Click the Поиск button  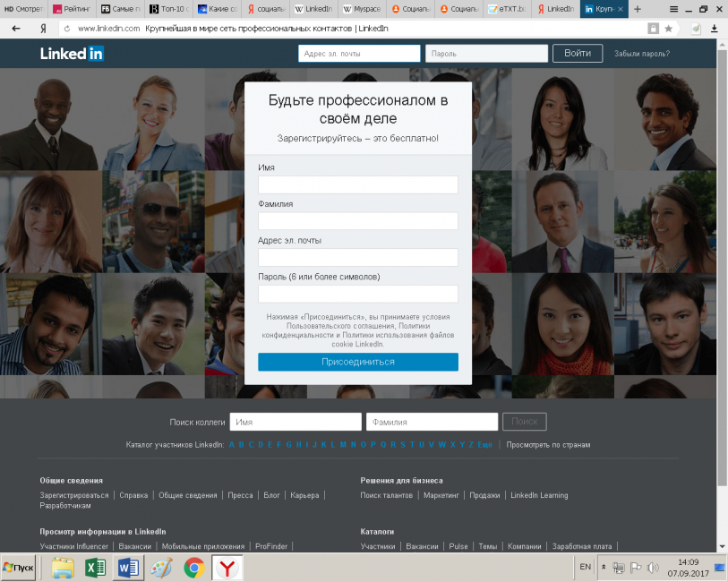point(524,422)
